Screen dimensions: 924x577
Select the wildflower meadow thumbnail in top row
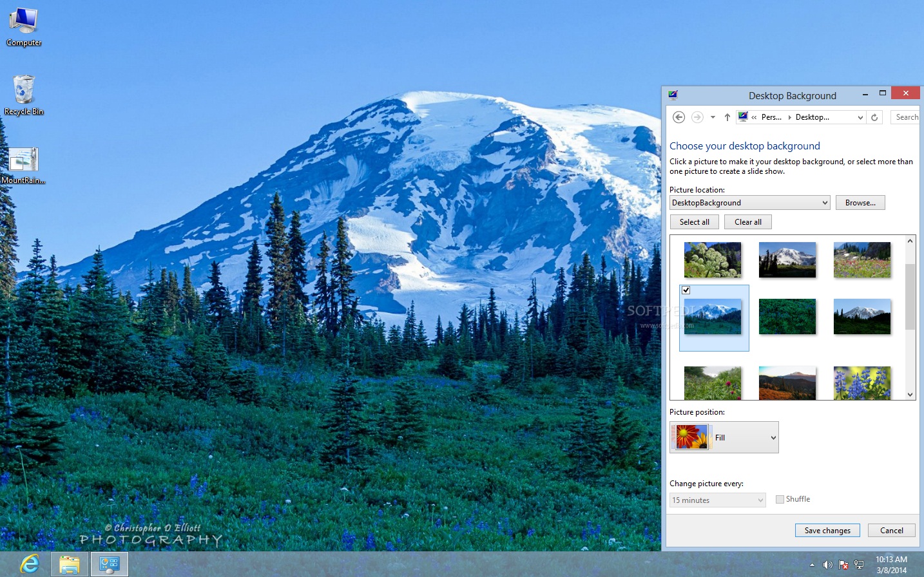(862, 260)
